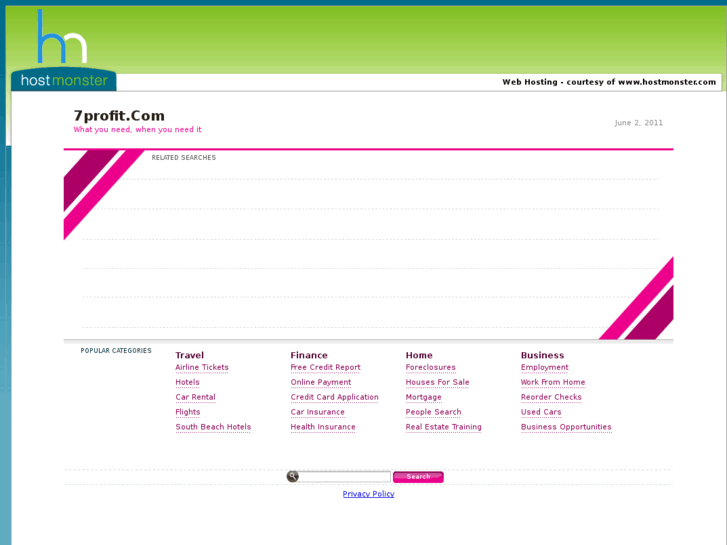The image size is (727, 545).
Task: Click the Travel category heading
Action: pos(189,355)
